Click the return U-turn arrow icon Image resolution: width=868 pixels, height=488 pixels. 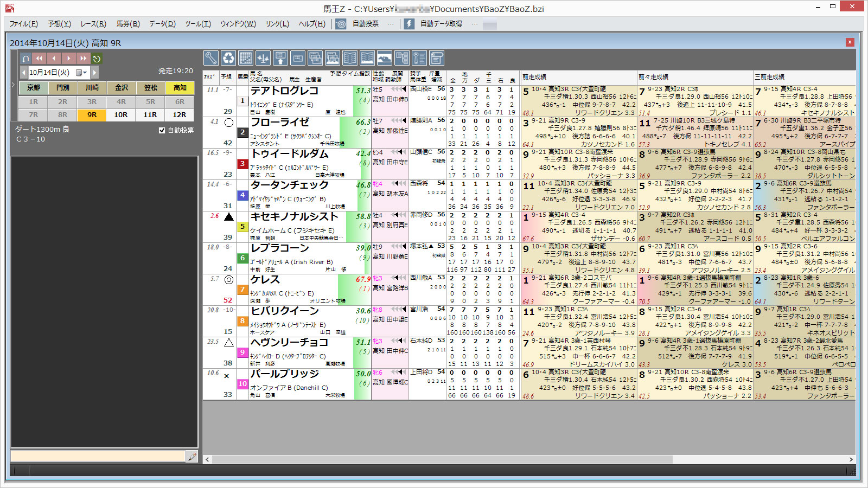point(25,59)
